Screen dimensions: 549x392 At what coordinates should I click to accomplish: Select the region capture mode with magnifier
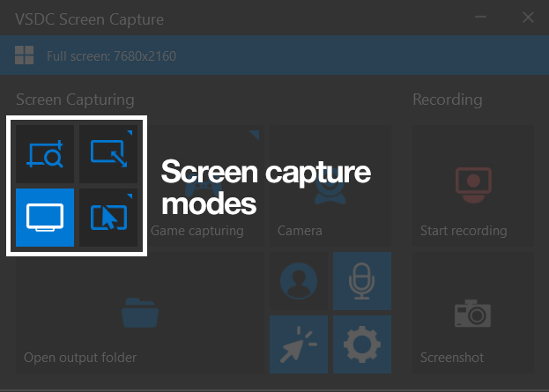pos(44,154)
